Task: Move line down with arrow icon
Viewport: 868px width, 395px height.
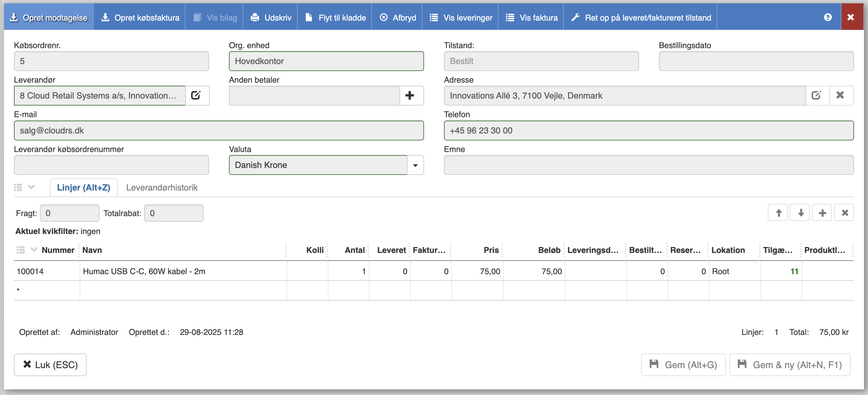Action: click(801, 213)
